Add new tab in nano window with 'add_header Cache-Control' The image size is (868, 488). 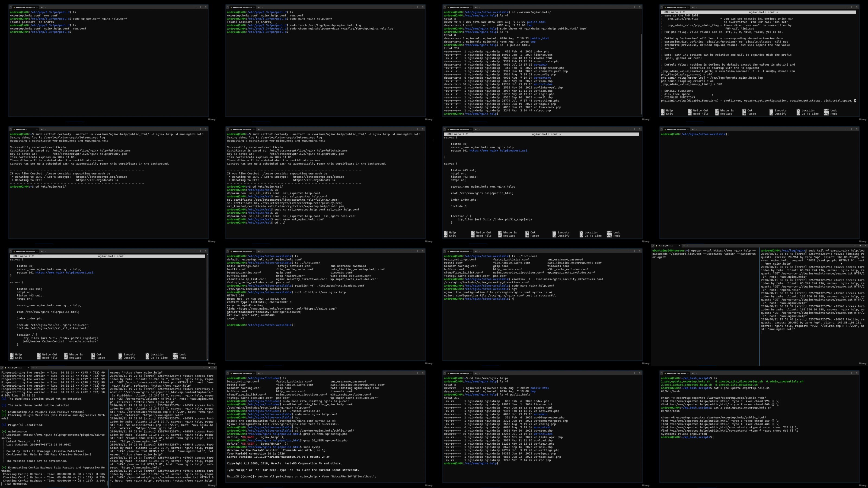pos(42,251)
